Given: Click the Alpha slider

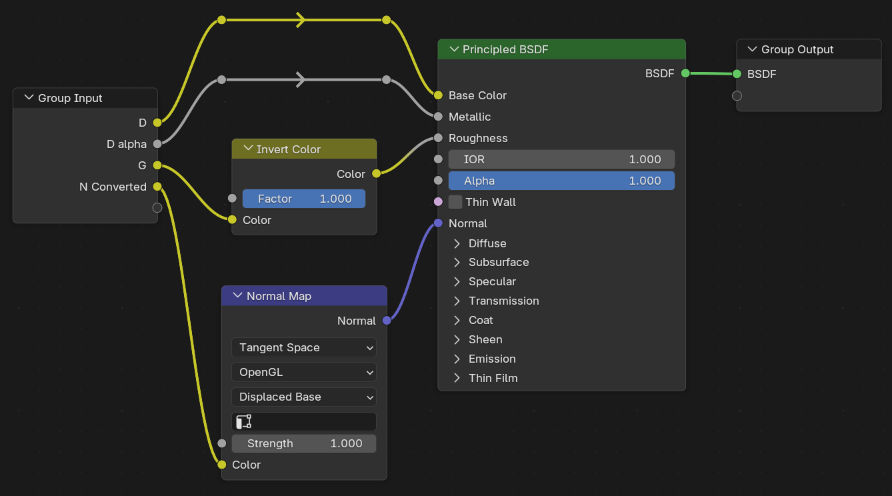Looking at the screenshot, I should [x=561, y=181].
